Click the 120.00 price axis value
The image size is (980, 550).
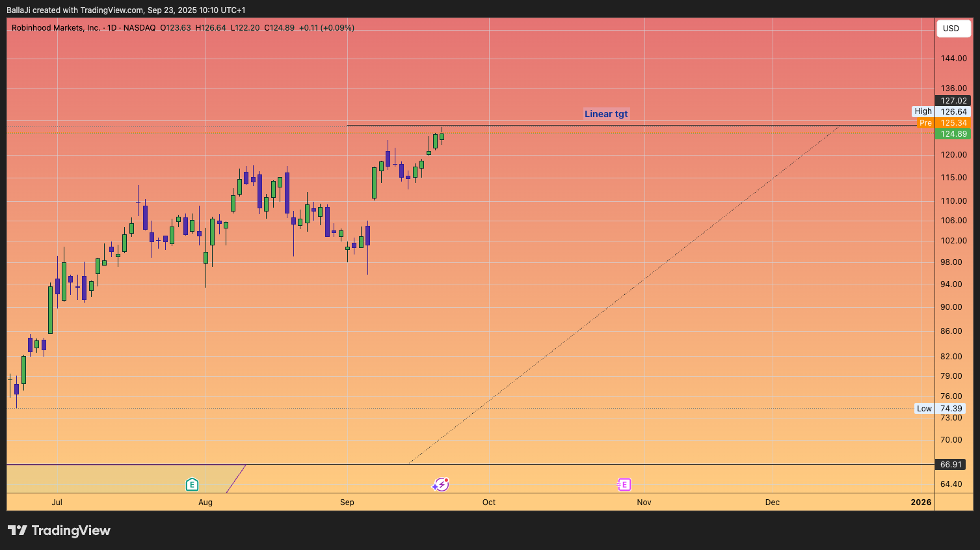point(954,155)
